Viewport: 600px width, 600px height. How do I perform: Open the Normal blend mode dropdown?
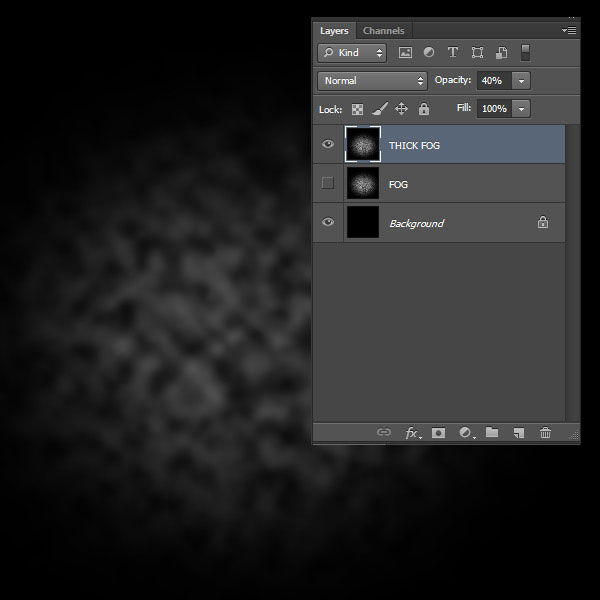(372, 81)
